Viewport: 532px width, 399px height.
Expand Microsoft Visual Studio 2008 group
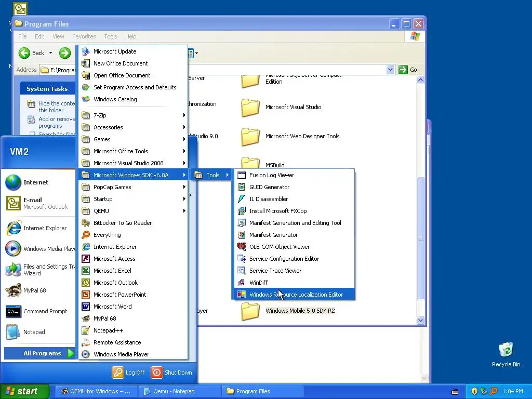[133, 163]
